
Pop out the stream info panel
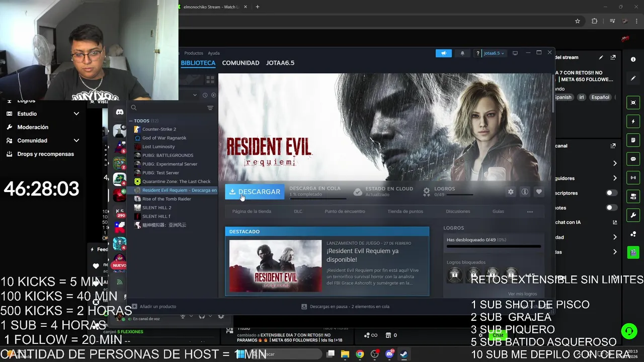tap(613, 57)
